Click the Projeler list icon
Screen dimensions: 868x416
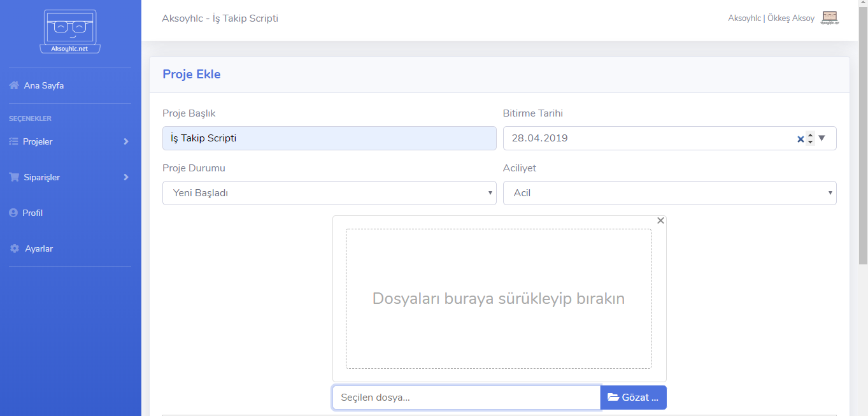pos(13,141)
